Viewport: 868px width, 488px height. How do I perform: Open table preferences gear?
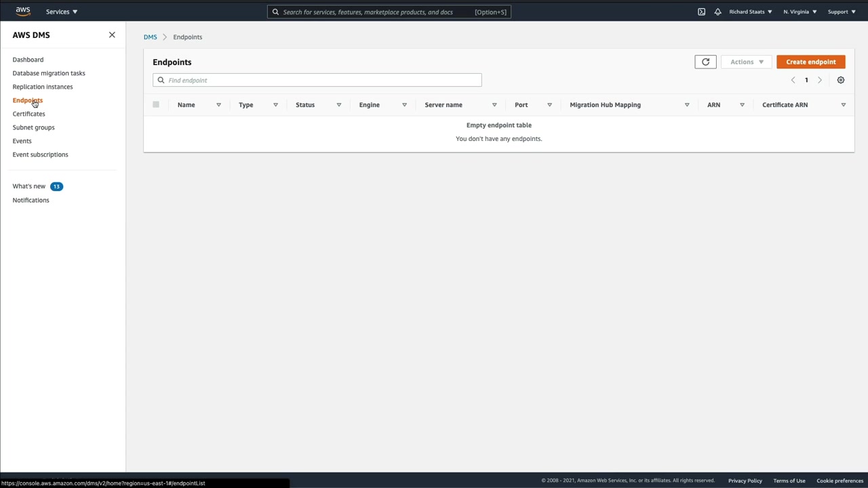point(841,80)
